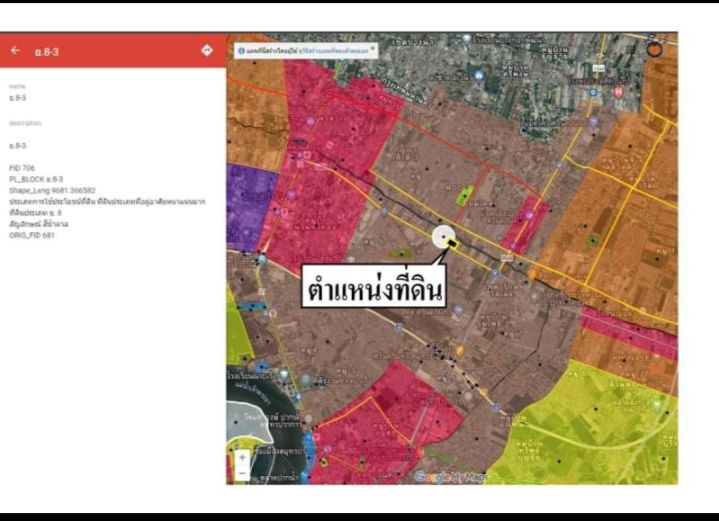Click the info icon in the map banner
This screenshot has height=521, width=719.
[241, 48]
